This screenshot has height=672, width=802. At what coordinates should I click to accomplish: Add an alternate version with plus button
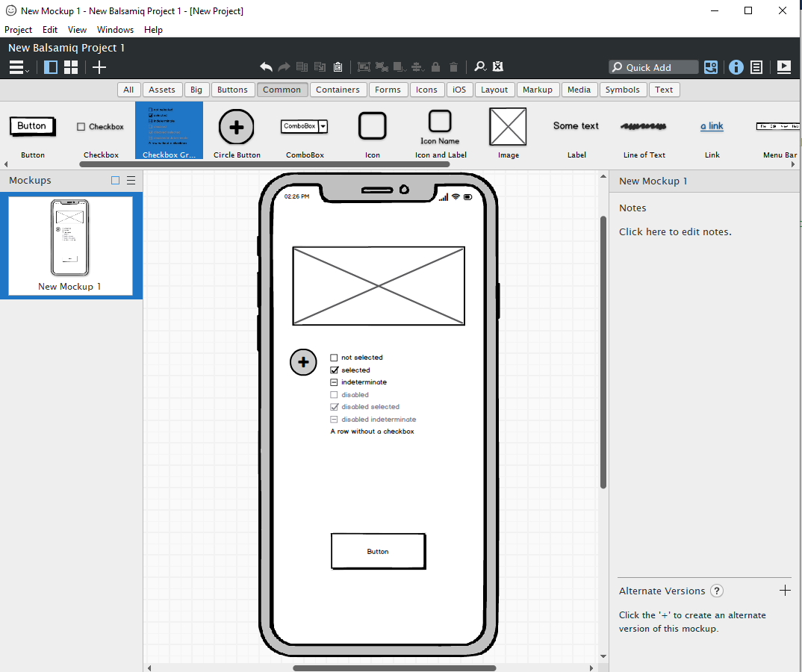[x=785, y=591]
